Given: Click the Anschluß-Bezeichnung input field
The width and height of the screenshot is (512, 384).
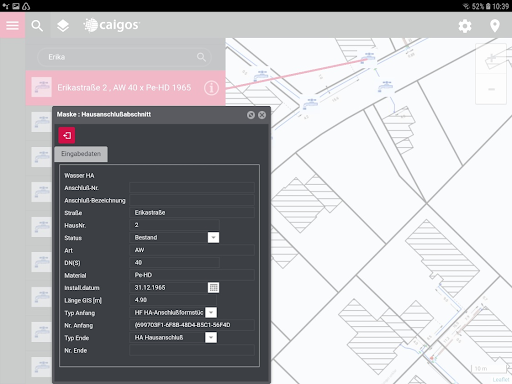Looking at the screenshot, I should click(192, 200).
